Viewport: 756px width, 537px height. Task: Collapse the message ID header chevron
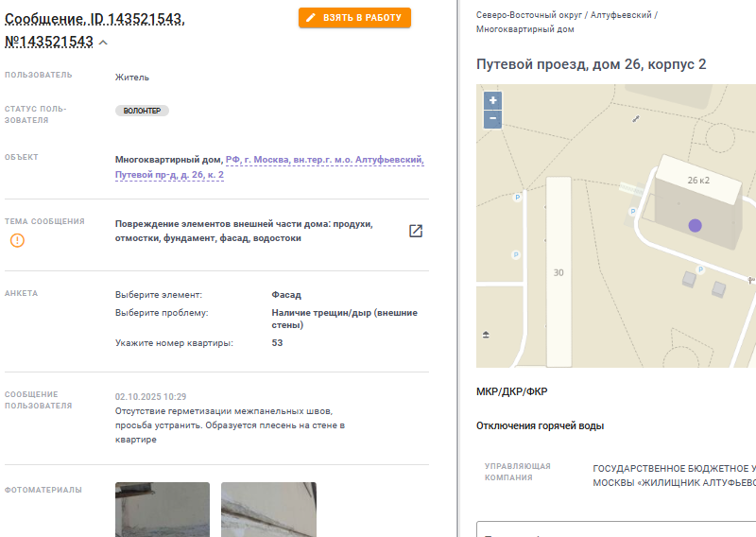click(x=103, y=43)
